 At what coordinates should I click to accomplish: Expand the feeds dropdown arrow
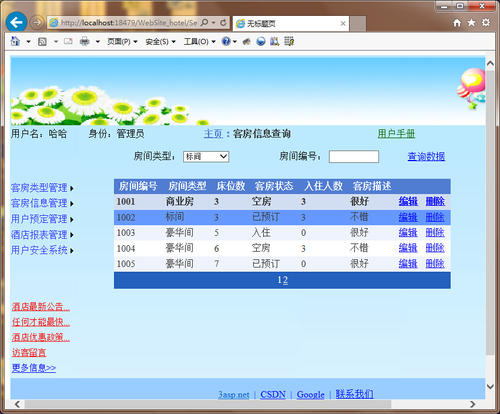coord(56,42)
